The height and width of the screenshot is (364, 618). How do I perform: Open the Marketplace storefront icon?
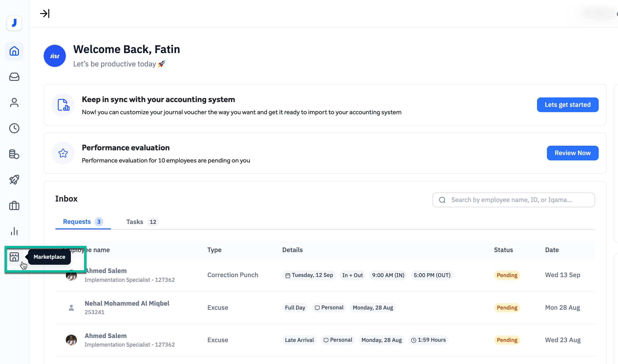(x=14, y=257)
